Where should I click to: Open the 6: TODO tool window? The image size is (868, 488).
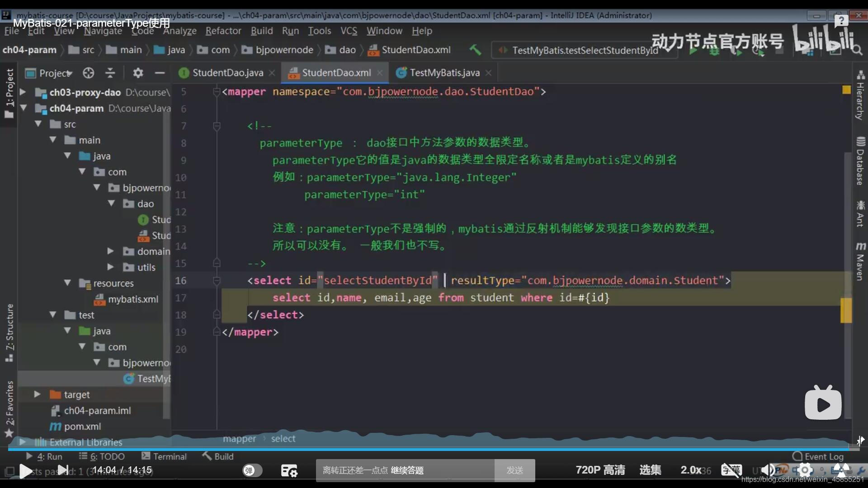point(102,456)
